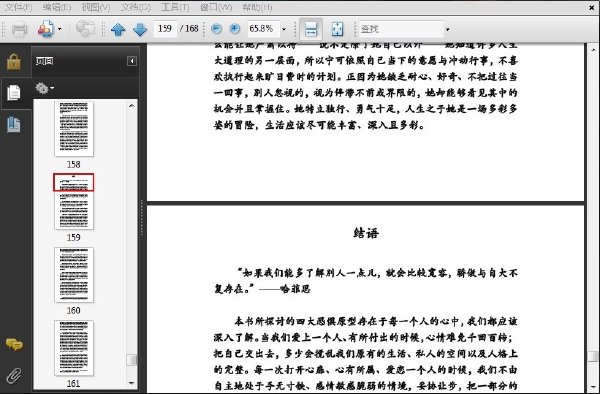Zoom in with the plus button
600x394 pixels.
pos(235,29)
